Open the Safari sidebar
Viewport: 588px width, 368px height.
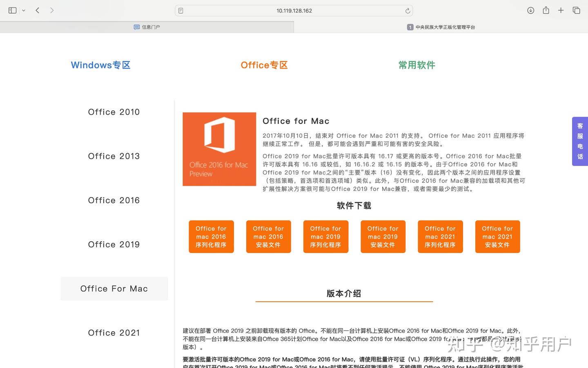[x=12, y=10]
